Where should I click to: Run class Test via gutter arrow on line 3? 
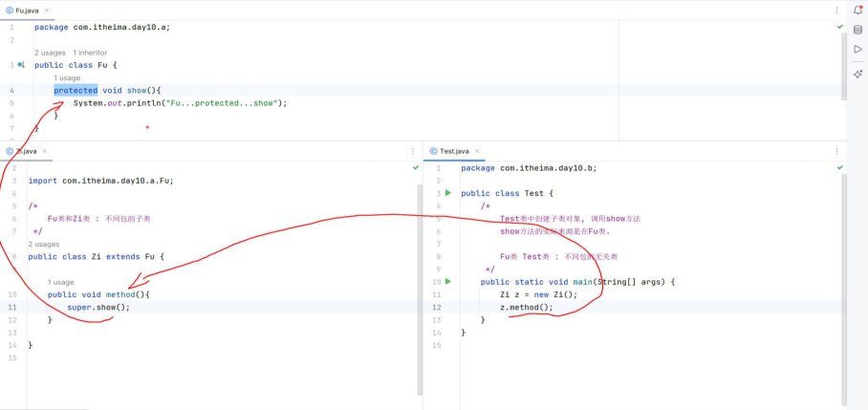pyautogui.click(x=448, y=193)
